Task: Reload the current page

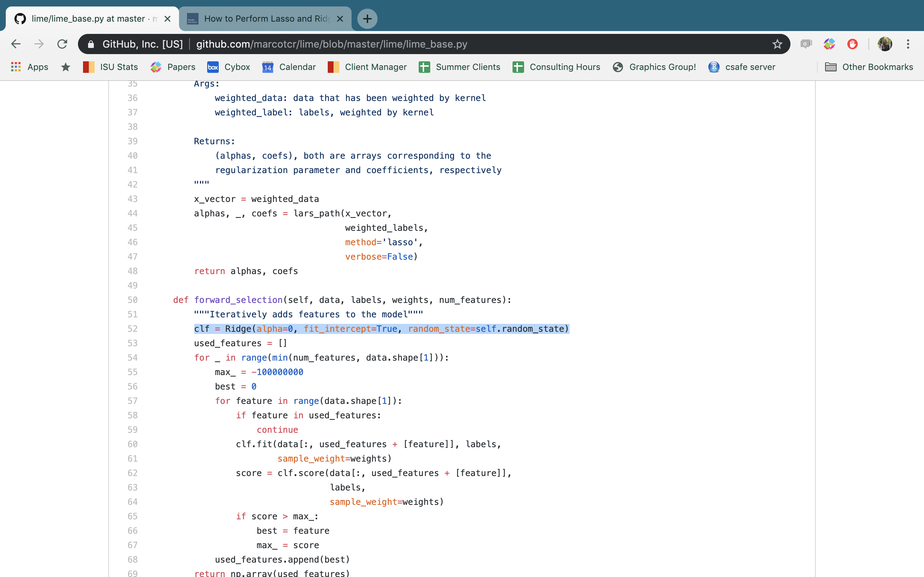Action: [62, 44]
